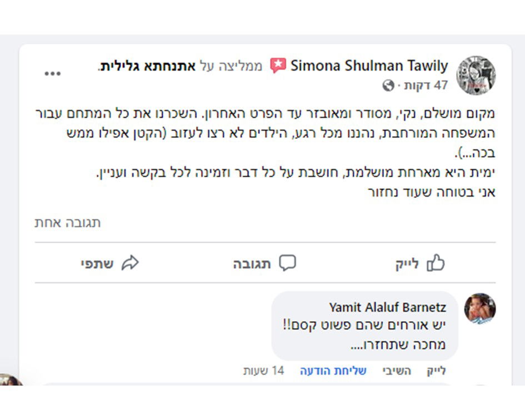
Task: Open Yamit Alaluf Barnetz's name link
Action: [x=387, y=307]
